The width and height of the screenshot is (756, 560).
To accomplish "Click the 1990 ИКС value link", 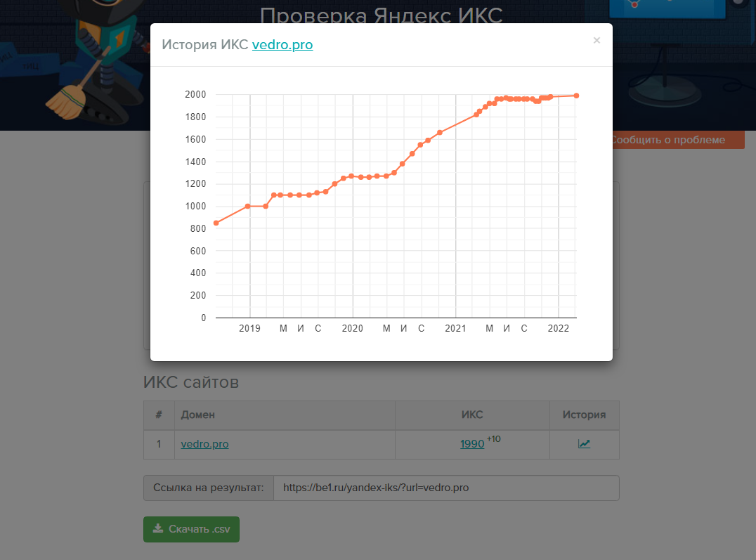I will point(472,444).
